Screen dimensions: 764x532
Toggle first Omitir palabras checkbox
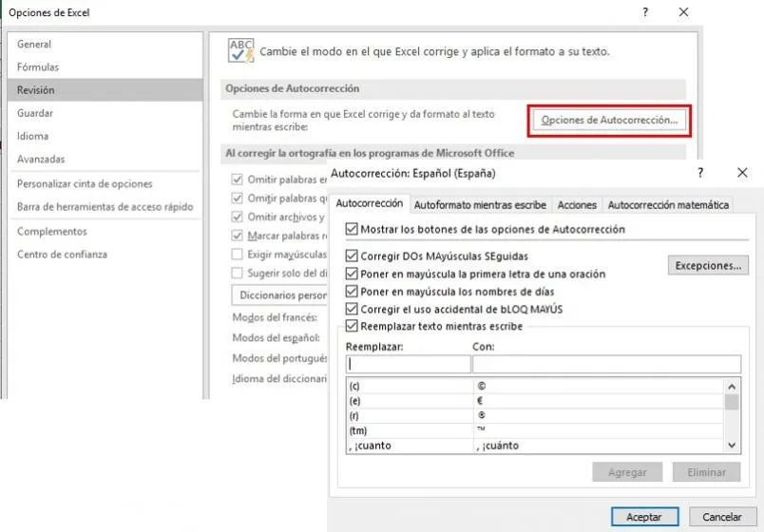(x=238, y=180)
